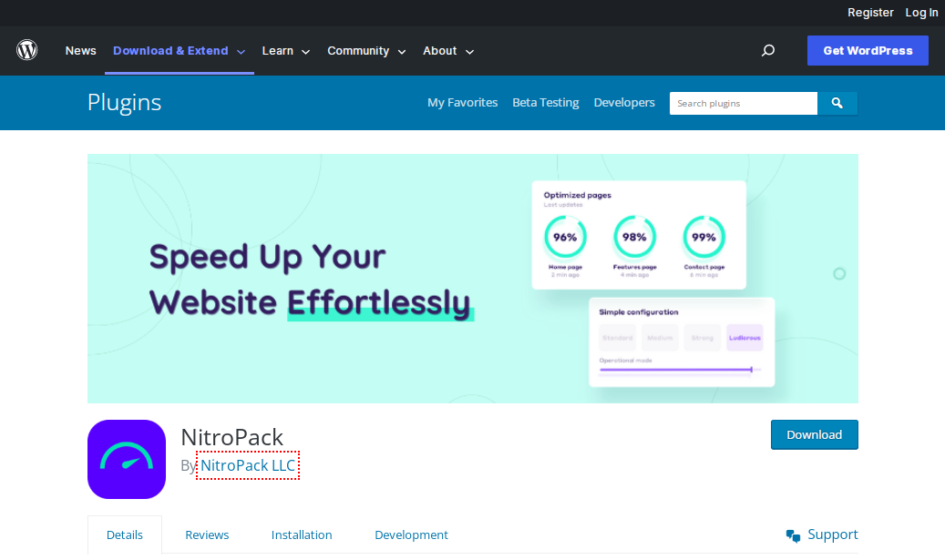This screenshot has height=560, width=945.
Task: Click the Get WordPress button
Action: pos(868,51)
